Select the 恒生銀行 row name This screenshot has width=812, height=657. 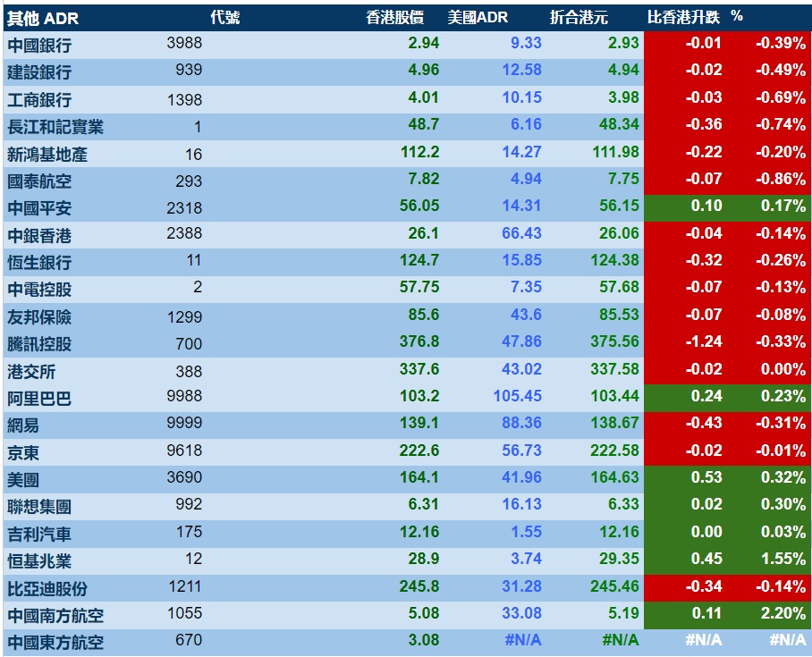pyautogui.click(x=39, y=263)
